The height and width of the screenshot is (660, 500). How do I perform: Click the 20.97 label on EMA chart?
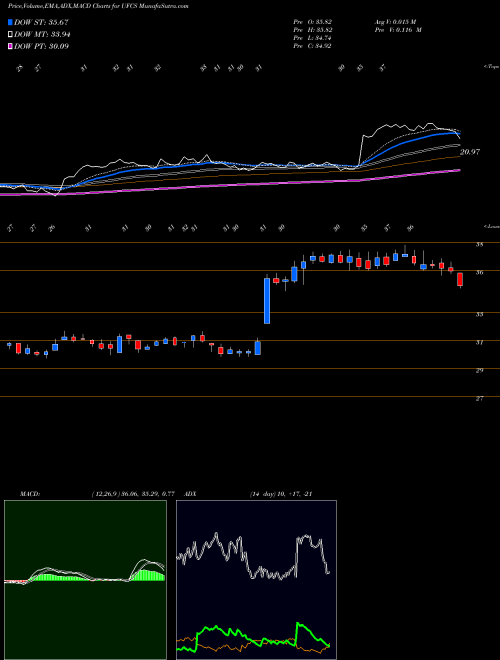pos(470,152)
